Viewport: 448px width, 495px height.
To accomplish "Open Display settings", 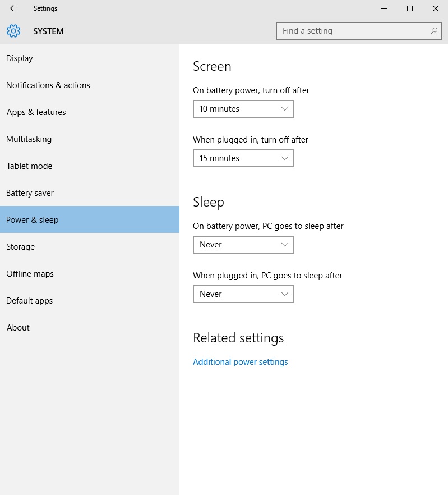I will click(x=90, y=58).
